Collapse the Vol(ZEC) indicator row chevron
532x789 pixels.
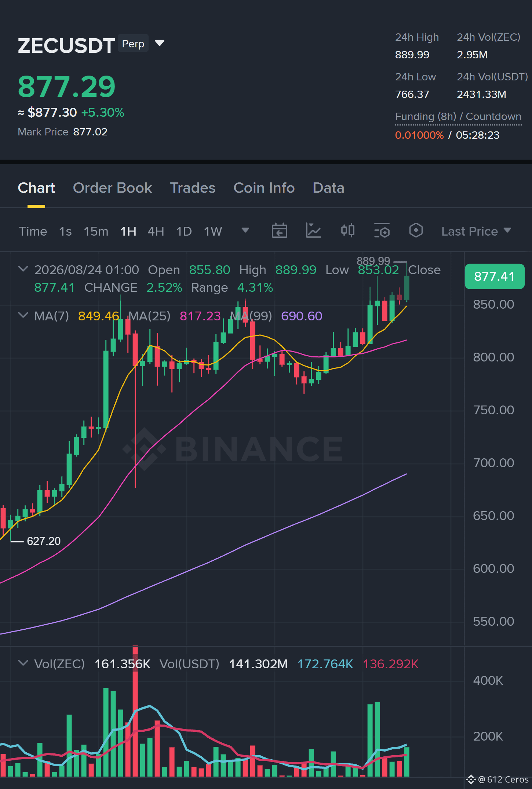[23, 663]
